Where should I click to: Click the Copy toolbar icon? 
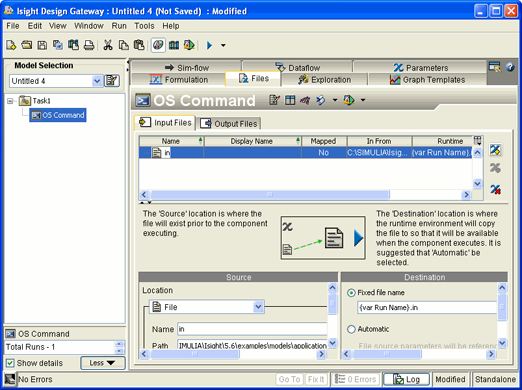click(124, 45)
